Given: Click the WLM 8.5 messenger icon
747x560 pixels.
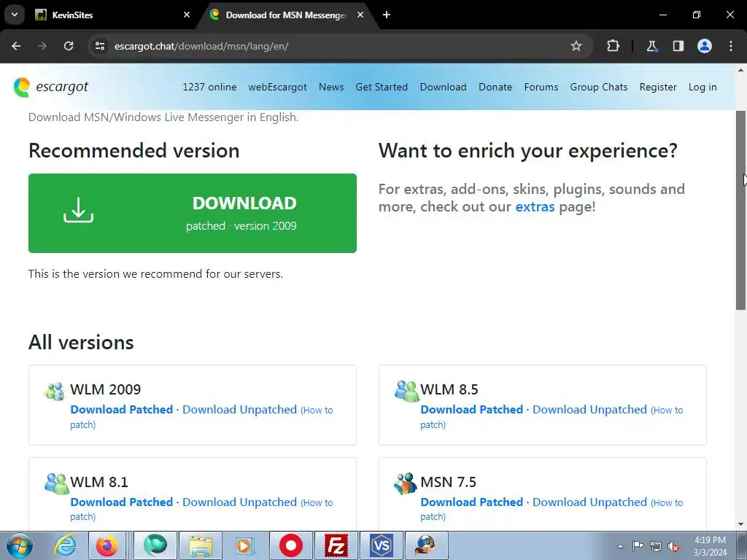Looking at the screenshot, I should pos(406,391).
